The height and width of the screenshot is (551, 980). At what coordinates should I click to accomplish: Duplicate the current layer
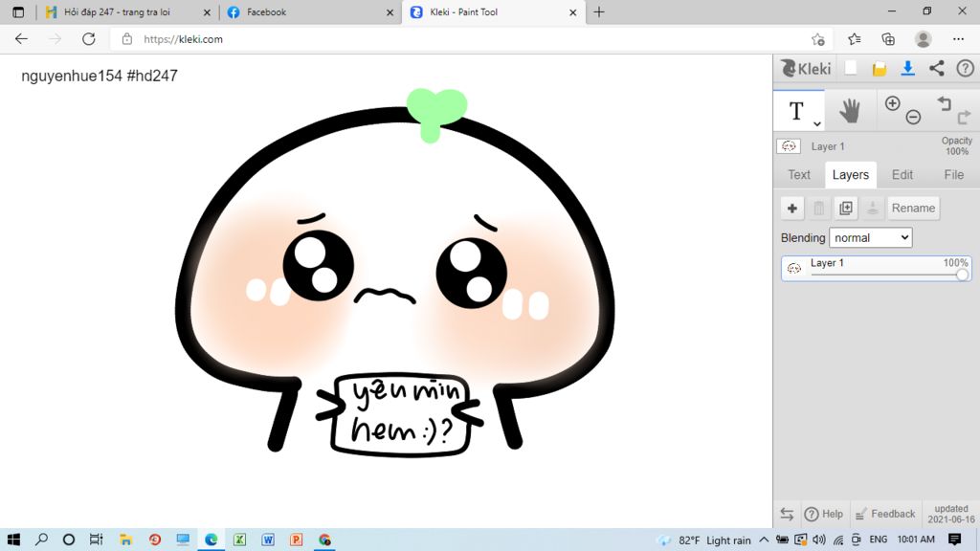tap(846, 208)
